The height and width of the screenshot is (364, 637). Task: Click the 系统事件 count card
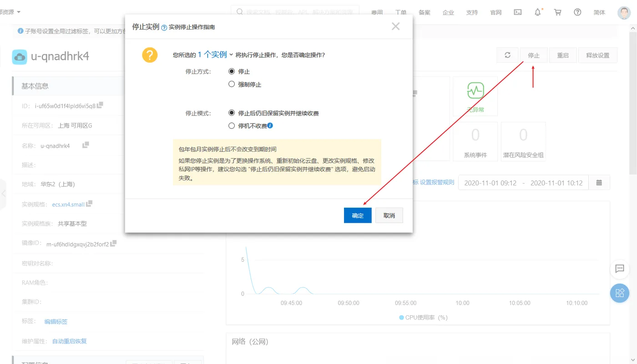475,141
